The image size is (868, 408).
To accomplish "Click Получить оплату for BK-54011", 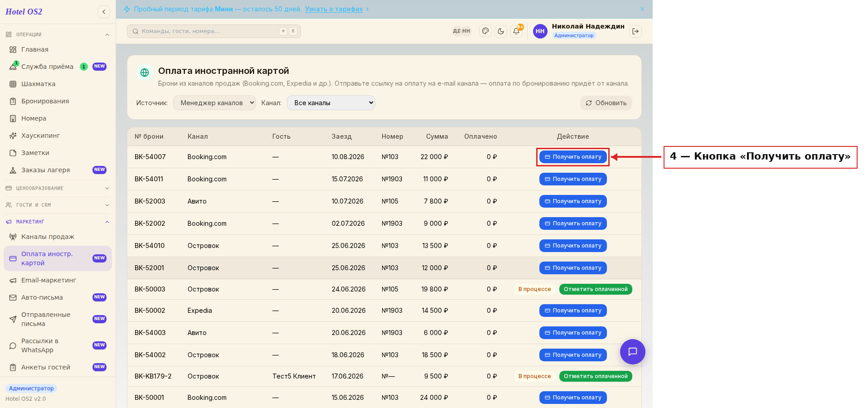I will pyautogui.click(x=573, y=179).
